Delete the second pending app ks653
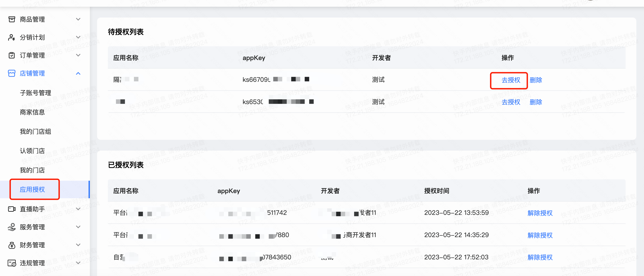Screen dimensions: 644x276 [x=535, y=102]
